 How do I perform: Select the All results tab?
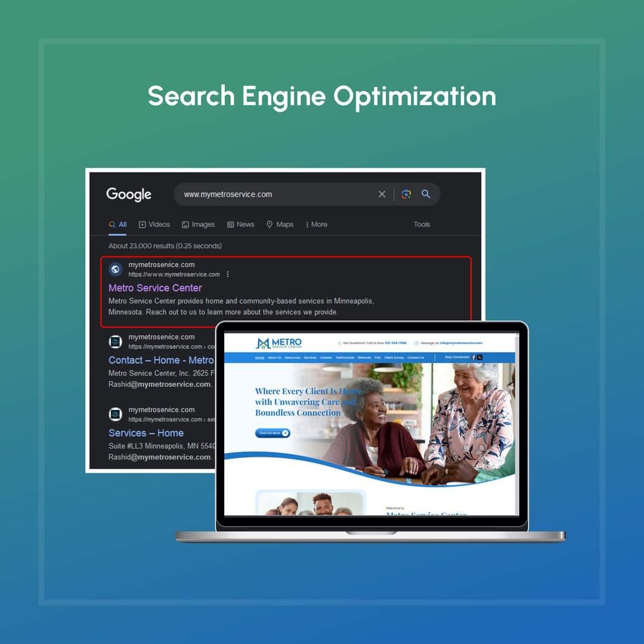click(117, 225)
